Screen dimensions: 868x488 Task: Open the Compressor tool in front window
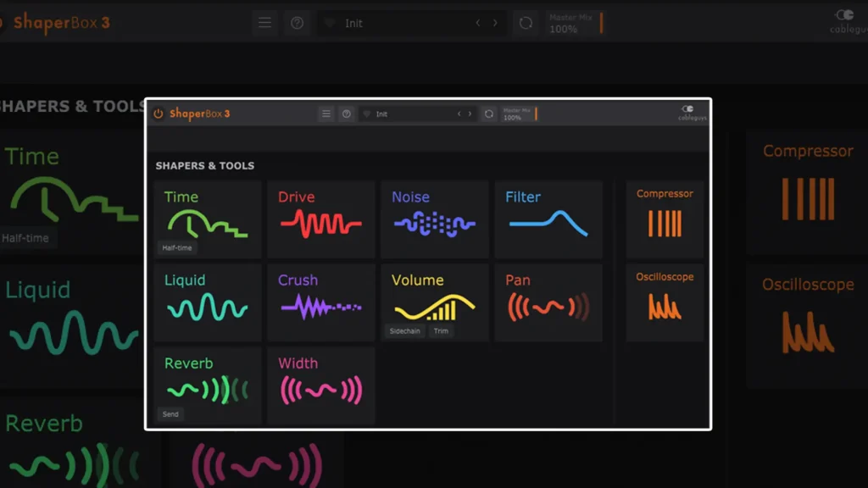[x=665, y=219]
